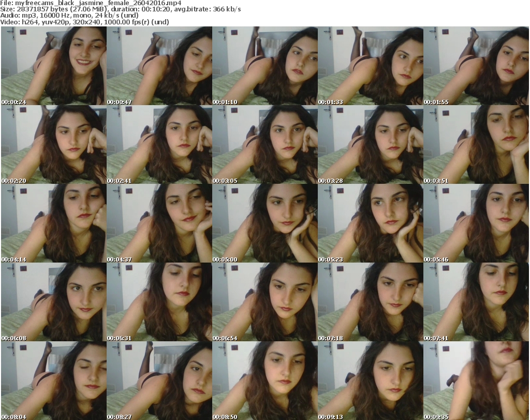Viewport: 530px width, 420px height.
Task: Select the frame stamped 00:06:54
Action: 265,302
